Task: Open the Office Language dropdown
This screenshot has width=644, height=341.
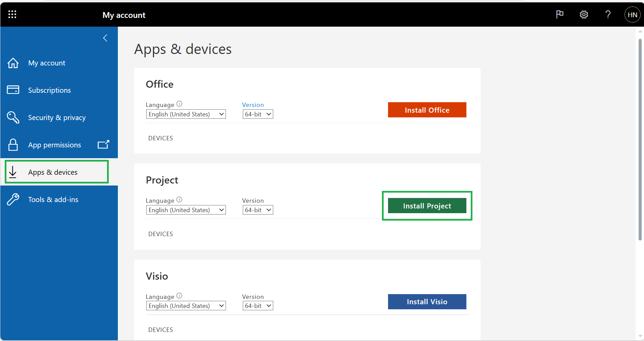Action: tap(186, 114)
